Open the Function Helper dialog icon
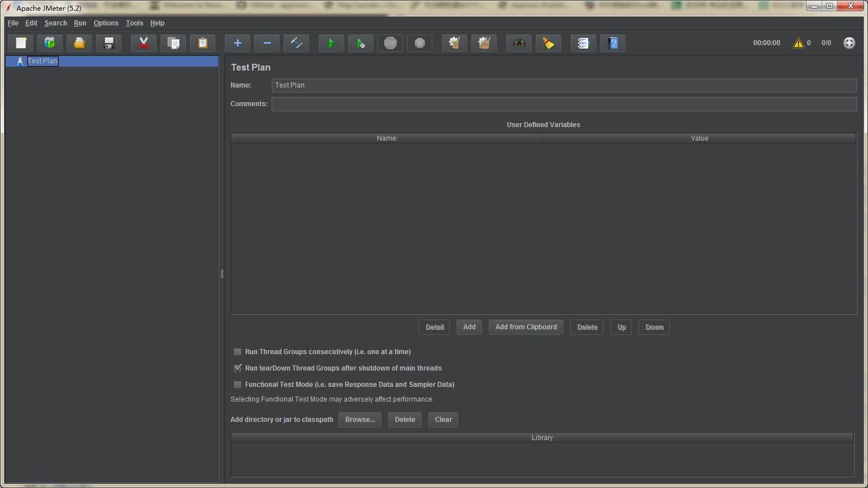Screen dimensions: 868x488 (584, 43)
